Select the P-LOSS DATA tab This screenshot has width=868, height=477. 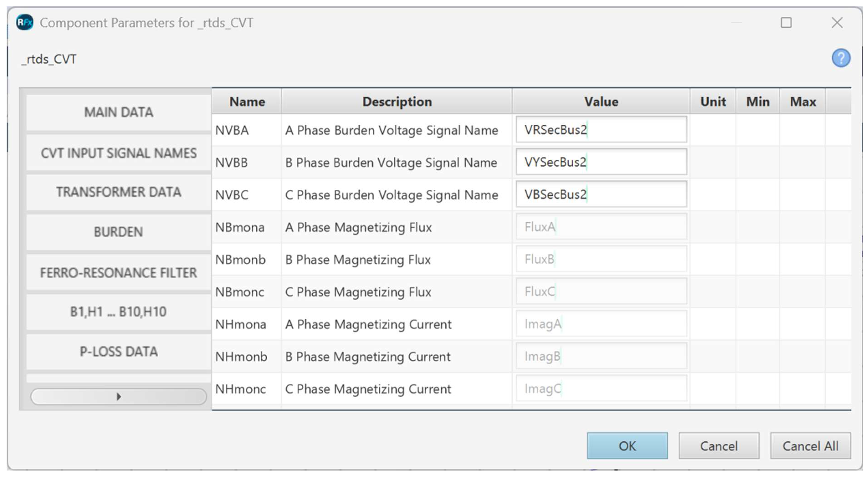pos(119,351)
